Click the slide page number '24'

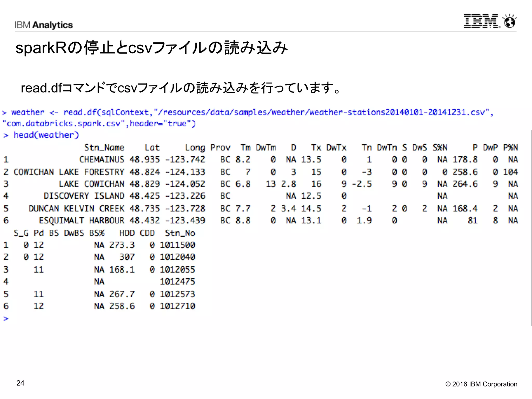coord(20,383)
